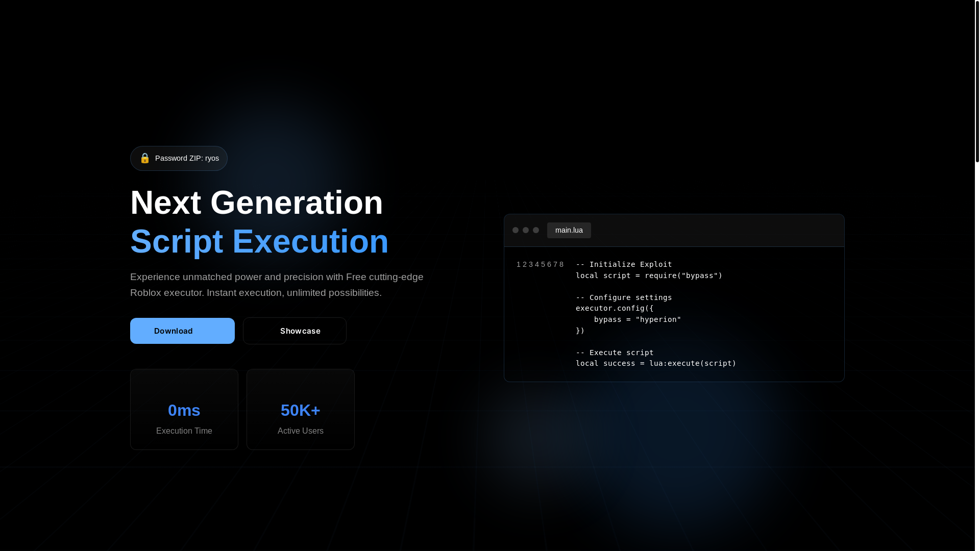The height and width of the screenshot is (551, 980).
Task: Open the Showcase button
Action: tap(295, 331)
